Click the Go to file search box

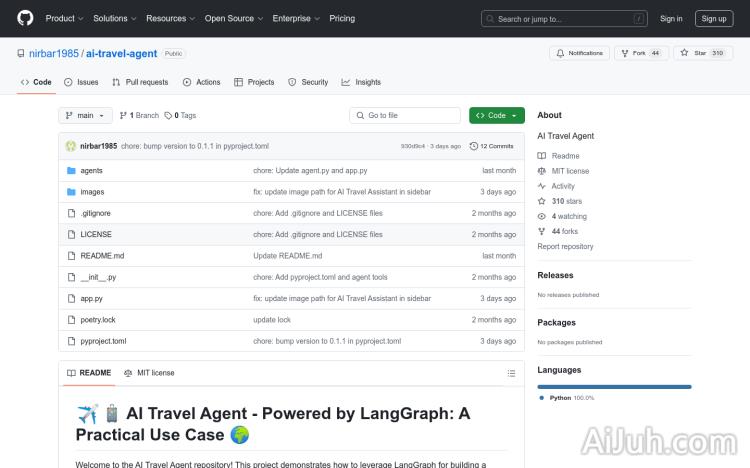coord(405,115)
